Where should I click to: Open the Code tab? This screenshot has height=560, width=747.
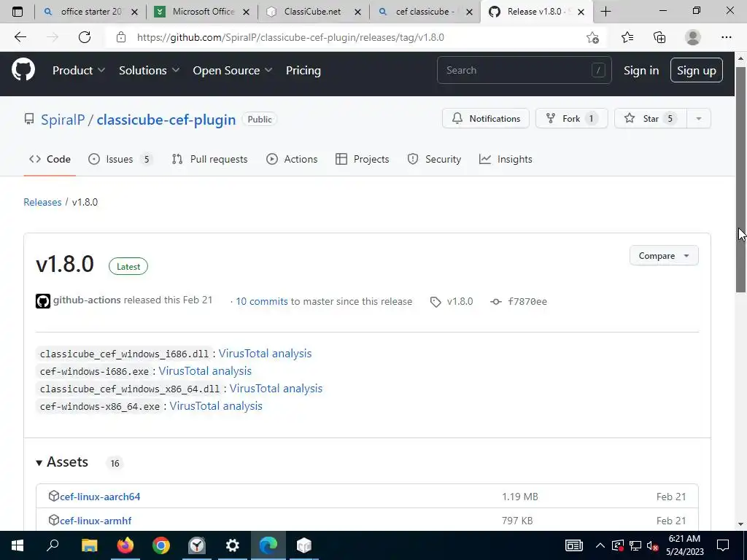(50, 159)
